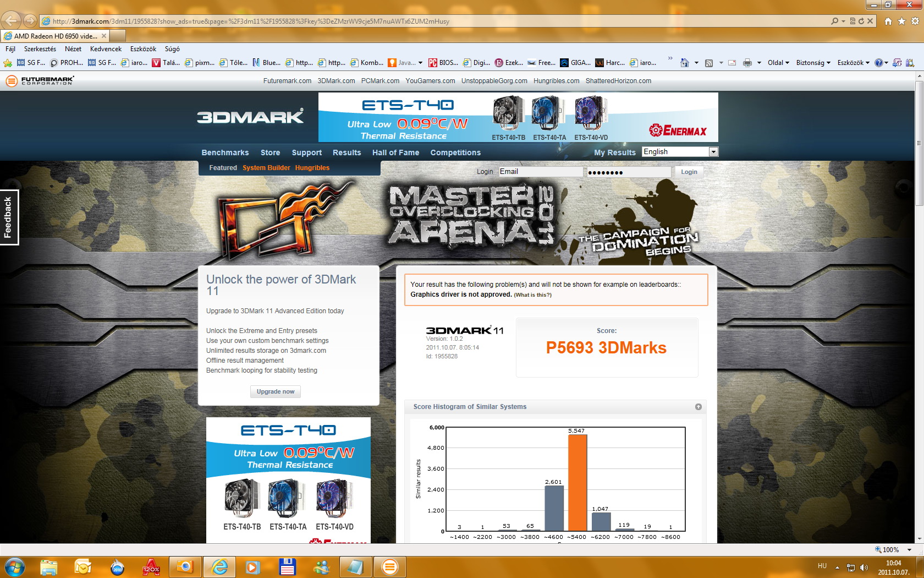This screenshot has height=578, width=924.
Task: Open the Szerkesztés menu
Action: [x=40, y=49]
